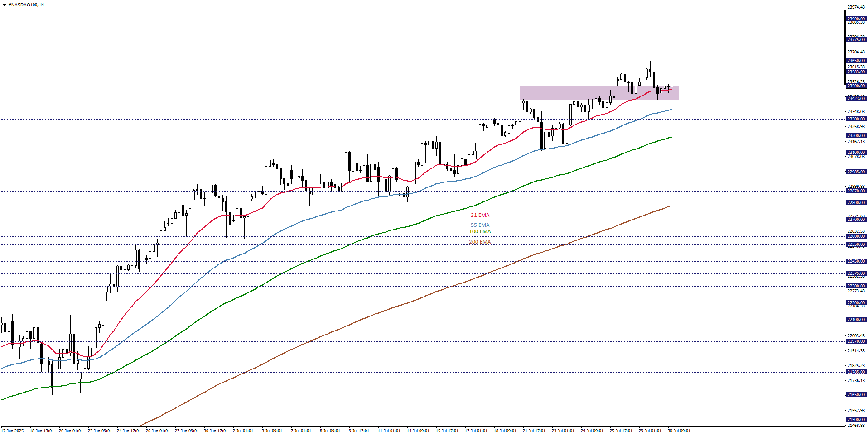Click the 21970.00 horizontal line price tag

click(856, 341)
